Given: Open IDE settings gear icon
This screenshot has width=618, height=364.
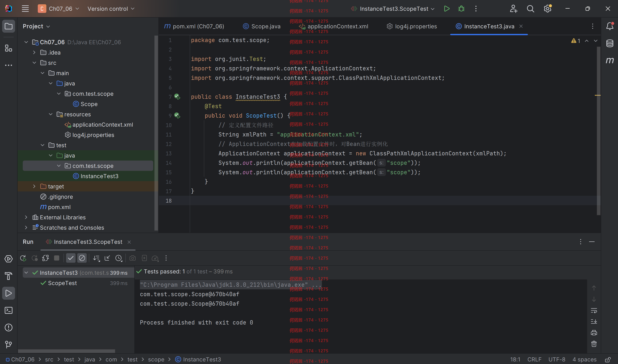Looking at the screenshot, I should [547, 9].
